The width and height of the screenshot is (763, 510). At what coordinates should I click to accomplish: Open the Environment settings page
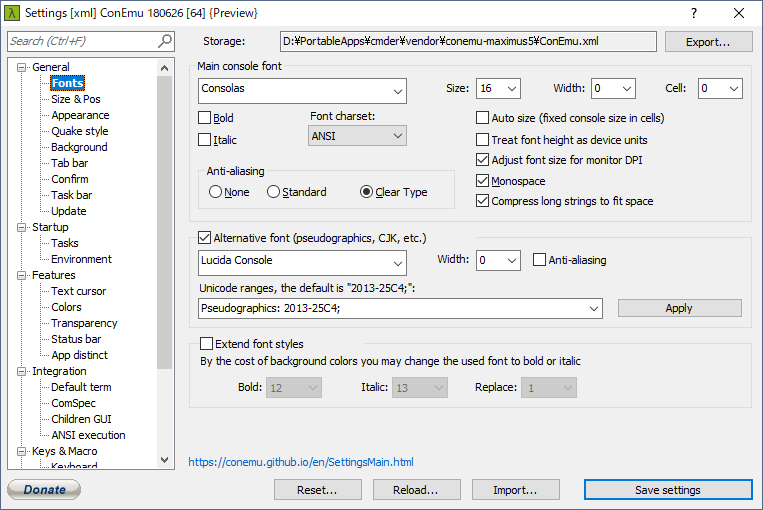pos(81,259)
